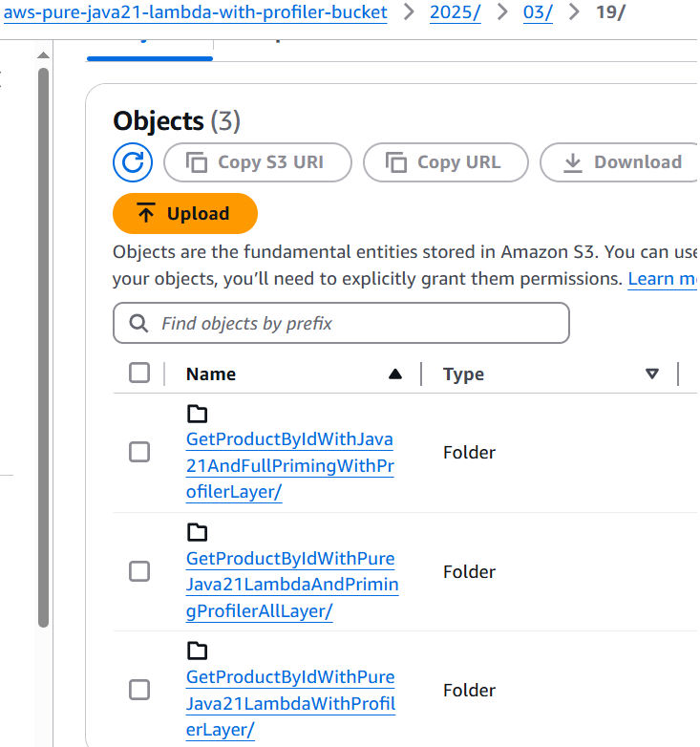This screenshot has width=700, height=747.
Task: Click the Name column header
Action: coord(210,373)
